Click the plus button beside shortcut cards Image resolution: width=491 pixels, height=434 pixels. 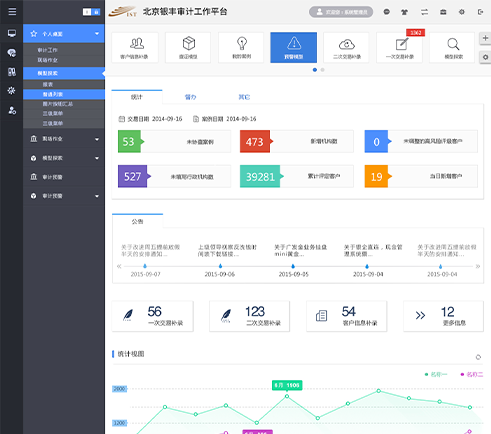[x=485, y=38]
